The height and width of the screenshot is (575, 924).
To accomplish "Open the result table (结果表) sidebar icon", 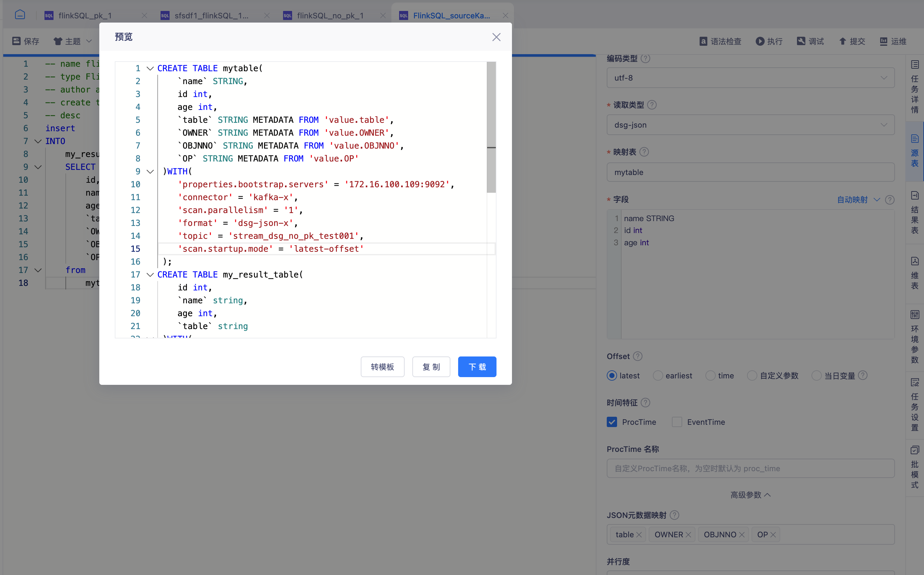I will pyautogui.click(x=915, y=195).
